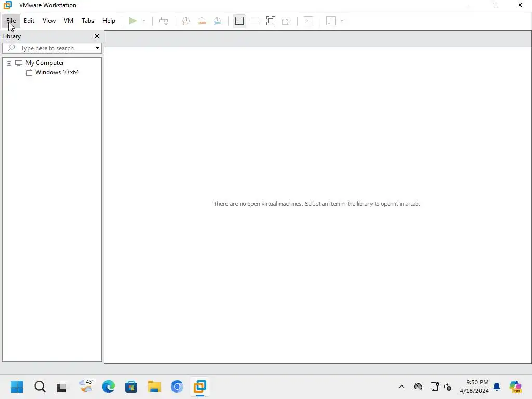The image size is (532, 399).
Task: Click the VMware Workstation taskbar icon
Action: point(200,387)
